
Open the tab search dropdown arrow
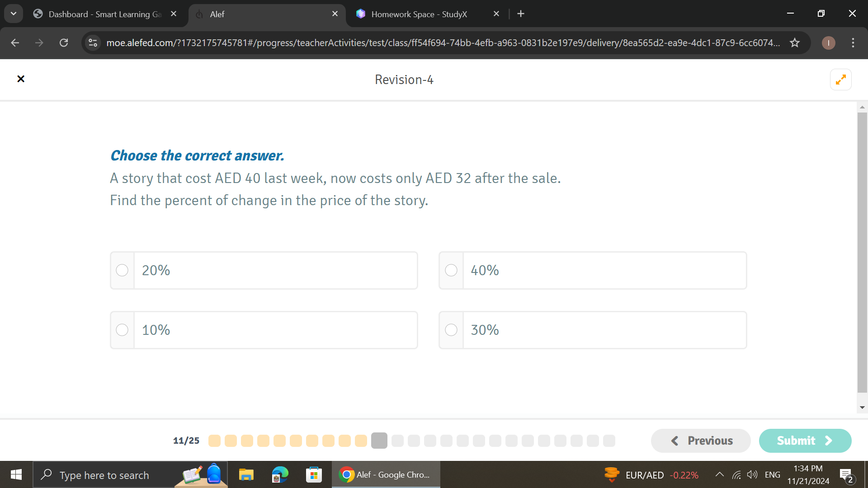click(x=14, y=14)
